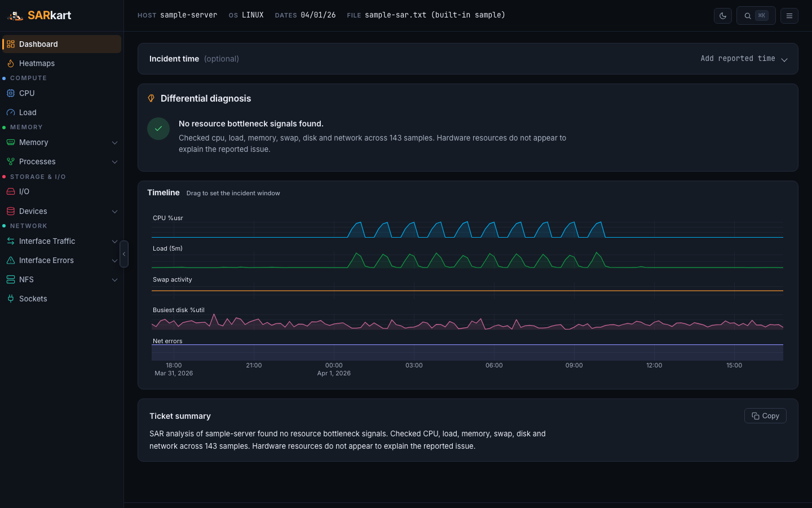The height and width of the screenshot is (508, 812).
Task: Expand the Devices submenu chevron
Action: point(114,212)
